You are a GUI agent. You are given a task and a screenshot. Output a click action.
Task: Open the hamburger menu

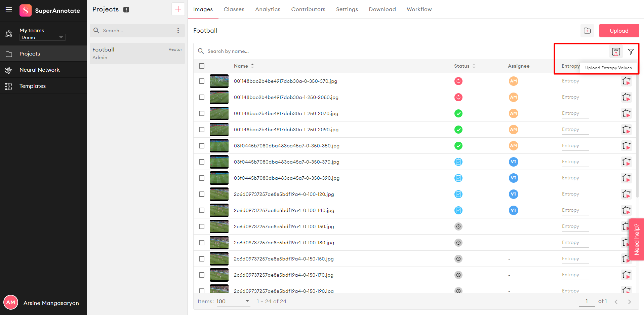(9, 9)
